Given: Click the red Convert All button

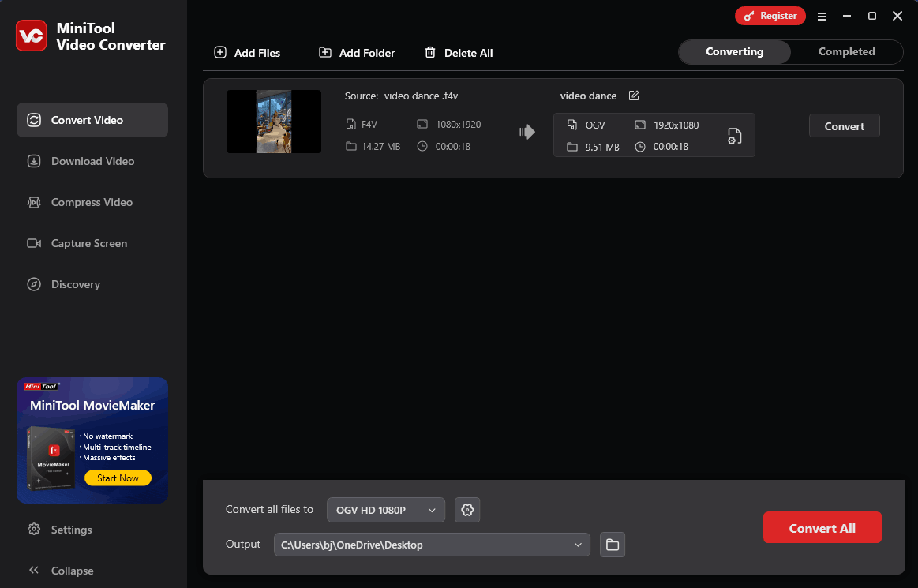Looking at the screenshot, I should (x=822, y=528).
